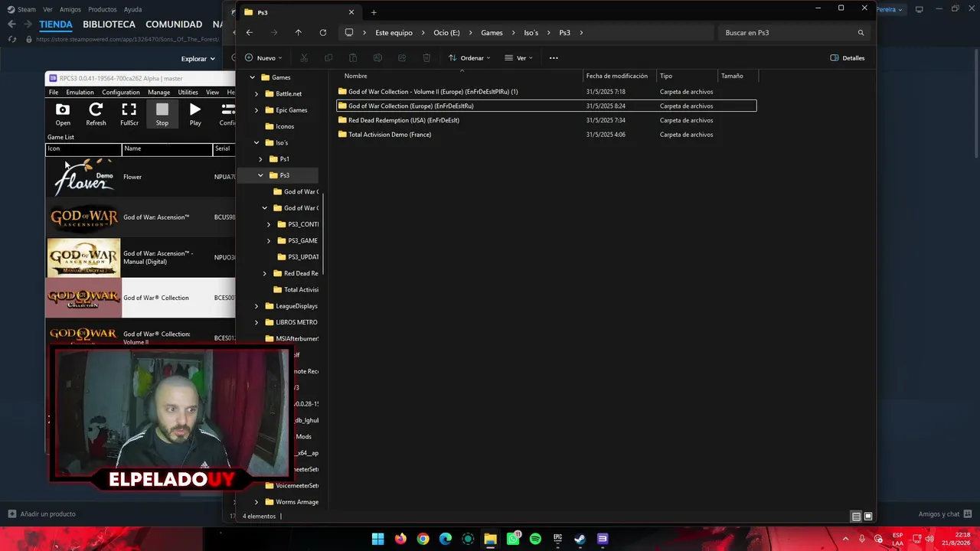Start the game with the RPCS3 Play button
The image size is (980, 551).
tap(195, 114)
